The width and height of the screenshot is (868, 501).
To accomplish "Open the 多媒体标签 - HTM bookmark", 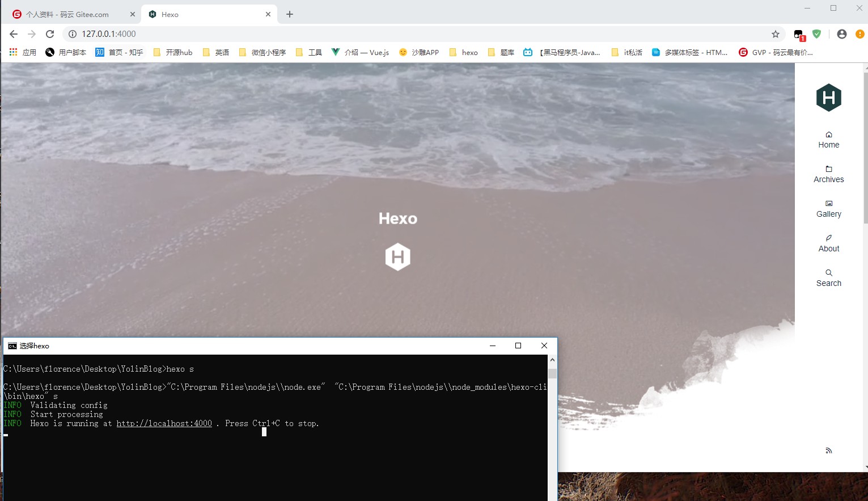I will 689,52.
